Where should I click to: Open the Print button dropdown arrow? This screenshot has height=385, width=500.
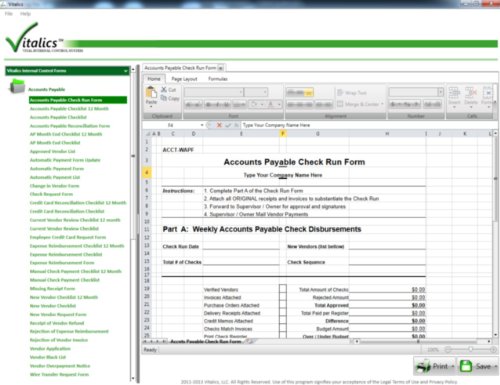pyautogui.click(x=453, y=366)
